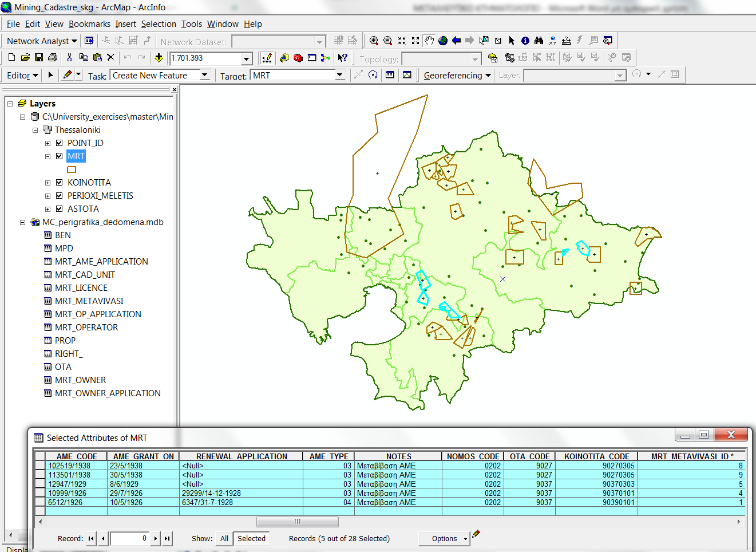Viewport: 756px width, 552px height.
Task: Show All records in attribute table
Action: click(224, 539)
